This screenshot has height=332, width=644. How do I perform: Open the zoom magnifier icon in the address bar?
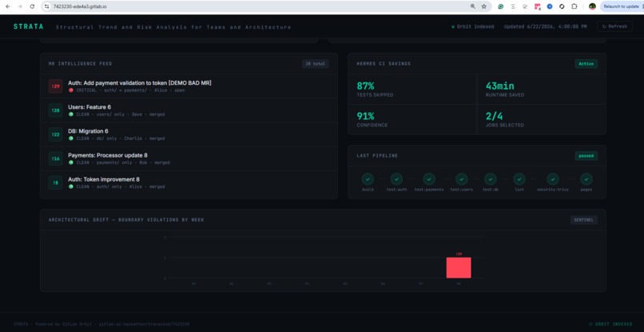(x=473, y=6)
